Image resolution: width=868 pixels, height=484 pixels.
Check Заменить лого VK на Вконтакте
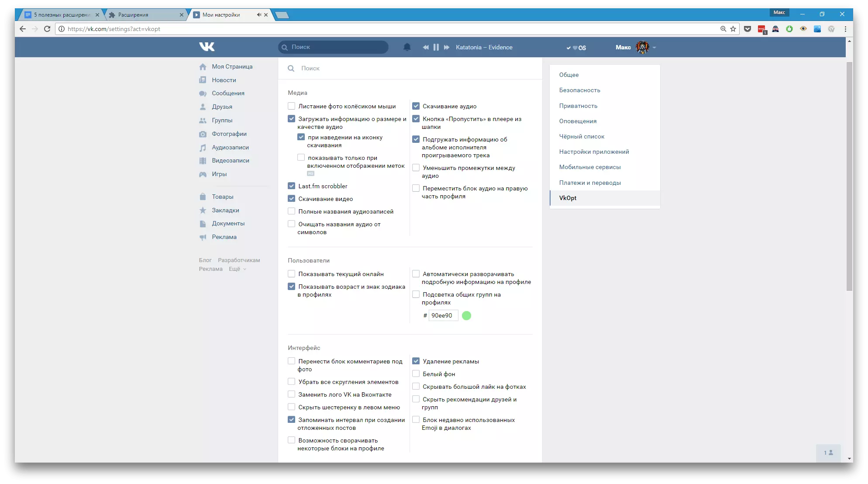[x=291, y=394]
